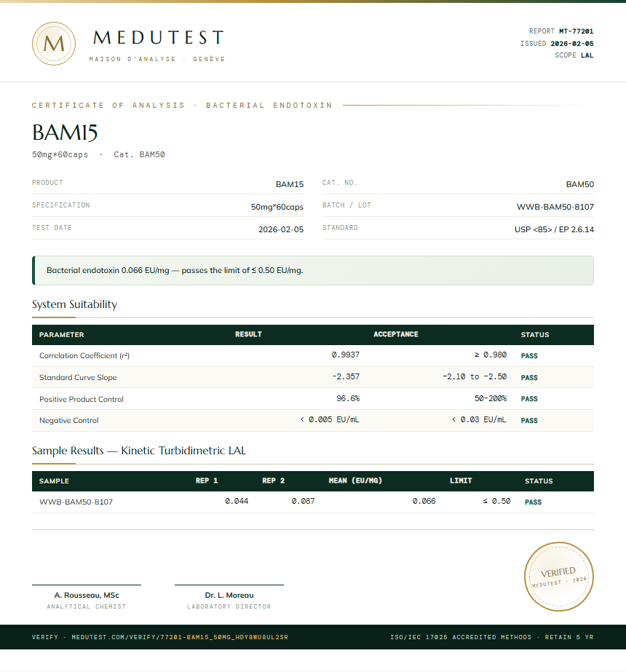Click the PARAMETER column header
Image resolution: width=626 pixels, height=672 pixels.
point(62,335)
